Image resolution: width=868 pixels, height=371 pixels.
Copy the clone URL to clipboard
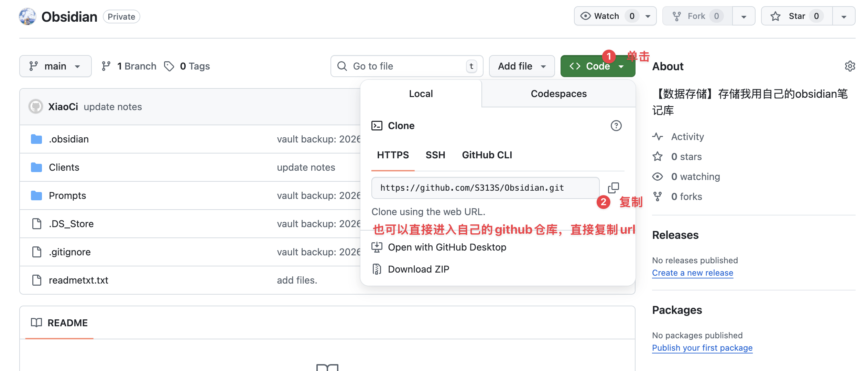(x=614, y=188)
